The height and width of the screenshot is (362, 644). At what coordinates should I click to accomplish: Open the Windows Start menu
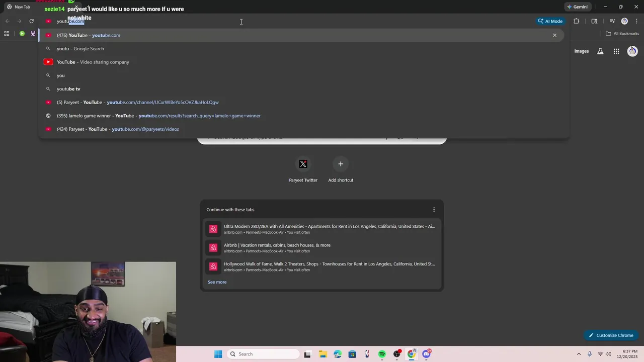coord(218,354)
